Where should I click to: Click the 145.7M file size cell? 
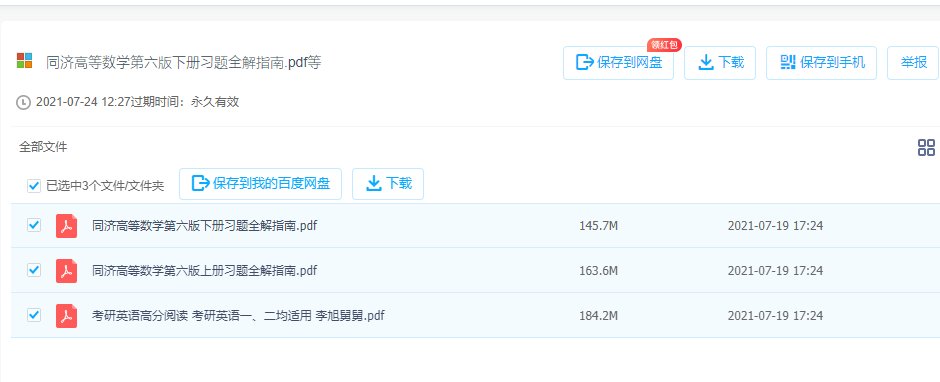coord(598,226)
